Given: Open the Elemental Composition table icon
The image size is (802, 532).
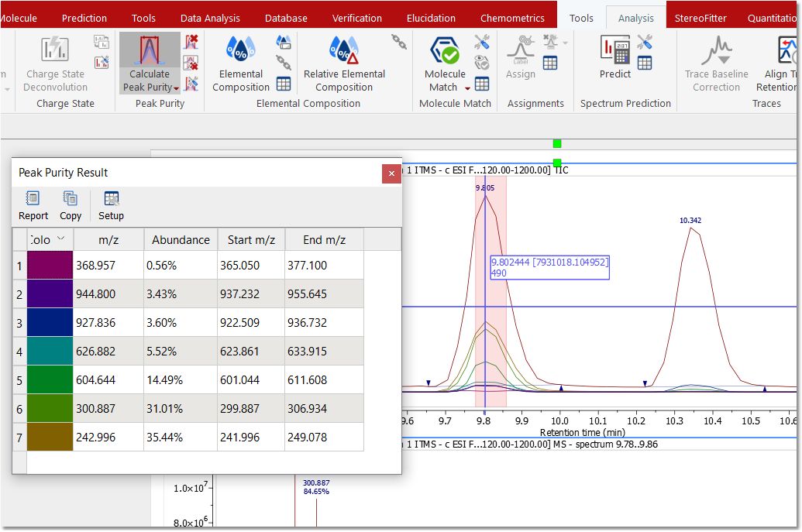Looking at the screenshot, I should (284, 84).
